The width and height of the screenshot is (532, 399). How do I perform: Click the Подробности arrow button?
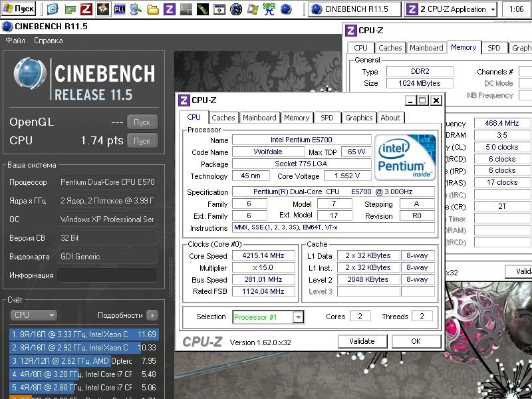[152, 315]
